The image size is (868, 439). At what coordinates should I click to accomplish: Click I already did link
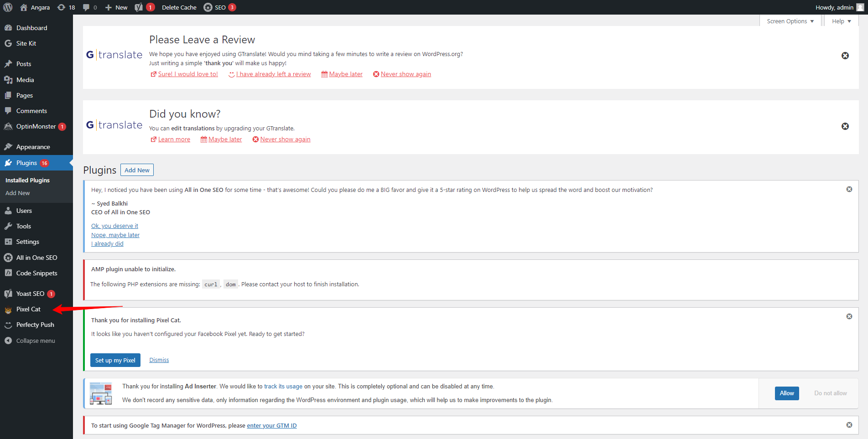pyautogui.click(x=107, y=244)
